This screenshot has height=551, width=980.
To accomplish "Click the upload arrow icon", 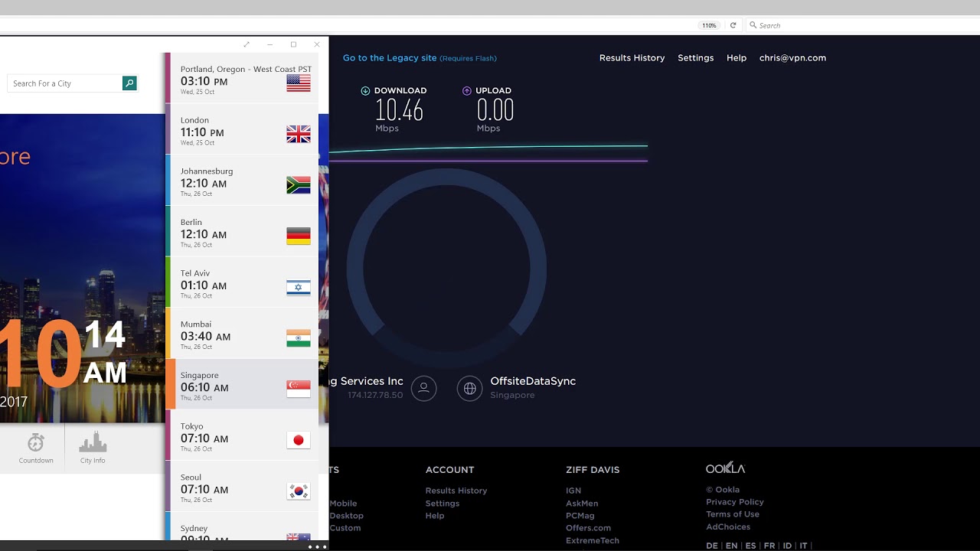I will (x=467, y=90).
